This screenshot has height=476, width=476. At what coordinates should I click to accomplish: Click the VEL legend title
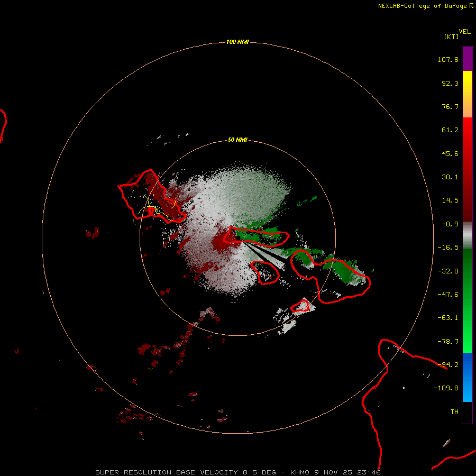(x=464, y=32)
